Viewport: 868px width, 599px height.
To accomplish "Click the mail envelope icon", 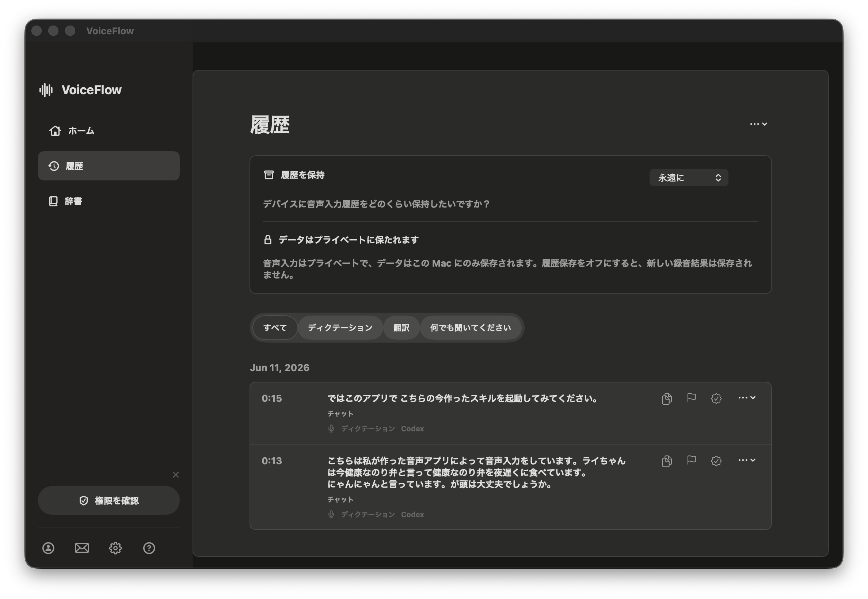I will [82, 548].
